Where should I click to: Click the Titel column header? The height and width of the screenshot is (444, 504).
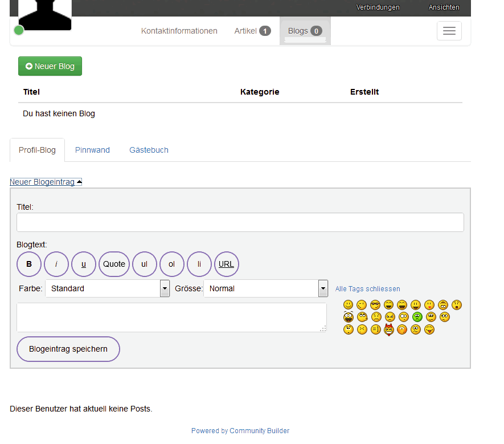pos(31,92)
